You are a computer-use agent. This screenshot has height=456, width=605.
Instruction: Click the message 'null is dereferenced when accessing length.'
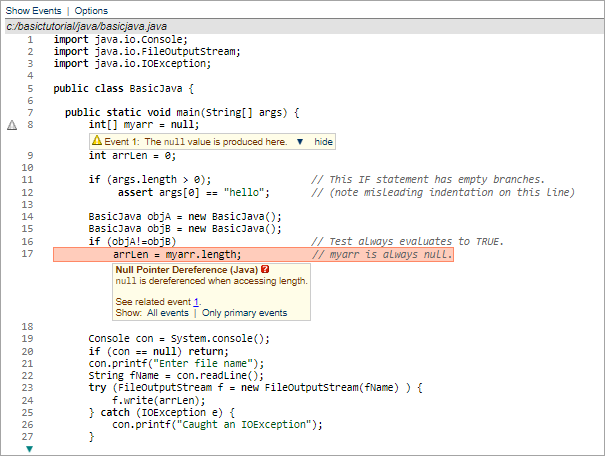[211, 281]
